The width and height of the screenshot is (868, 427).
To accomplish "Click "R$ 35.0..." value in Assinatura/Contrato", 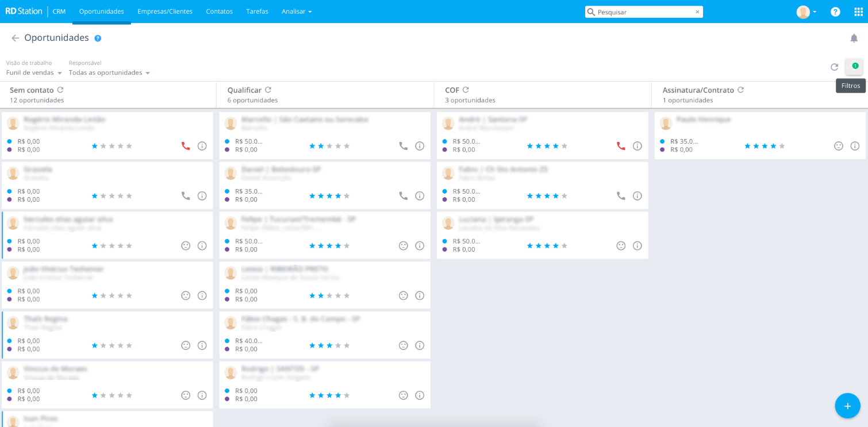I will 684,141.
